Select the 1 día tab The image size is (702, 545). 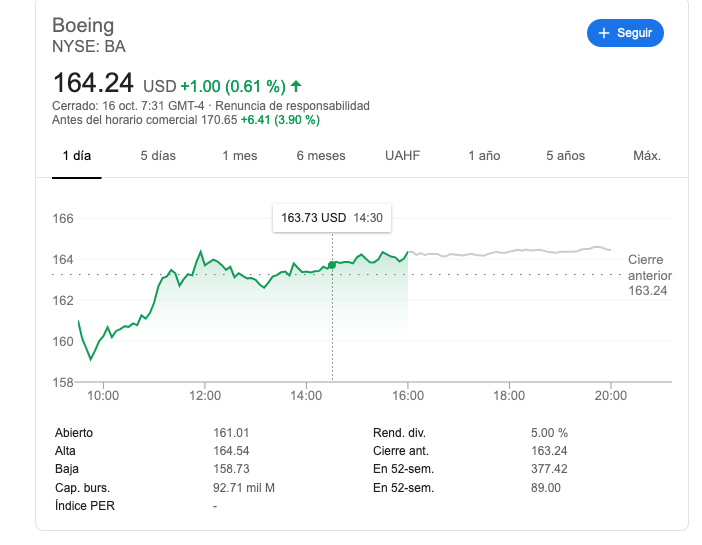(x=77, y=155)
